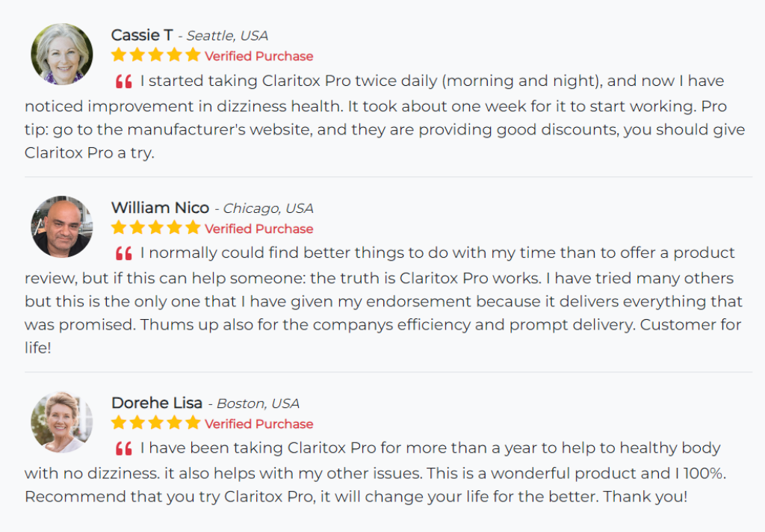
Task: Click the second star in Dorehe Lisa's rating
Action: click(x=137, y=423)
